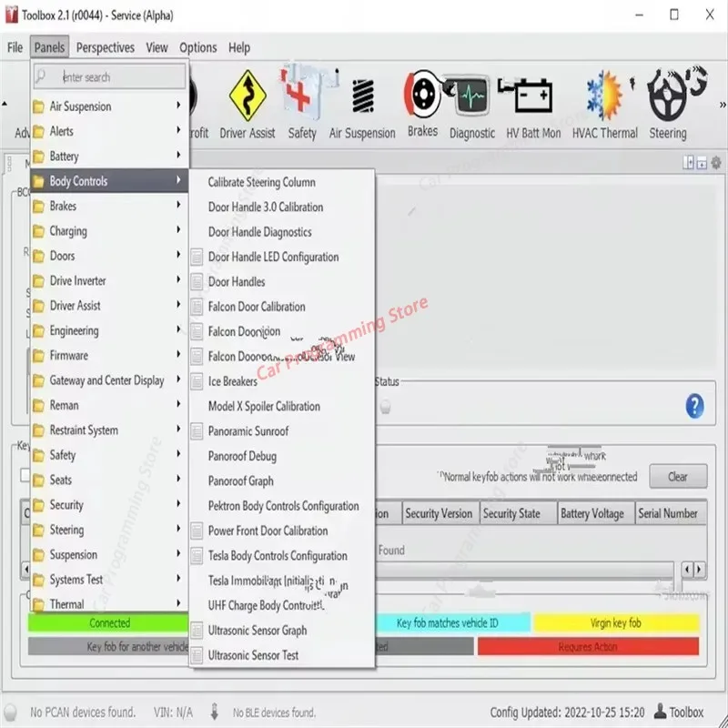This screenshot has width=728, height=728.
Task: Click the Security State column header
Action: [518, 513]
